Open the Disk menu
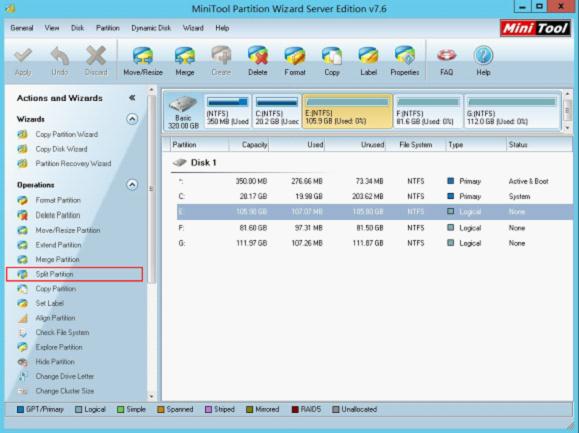 [78, 28]
